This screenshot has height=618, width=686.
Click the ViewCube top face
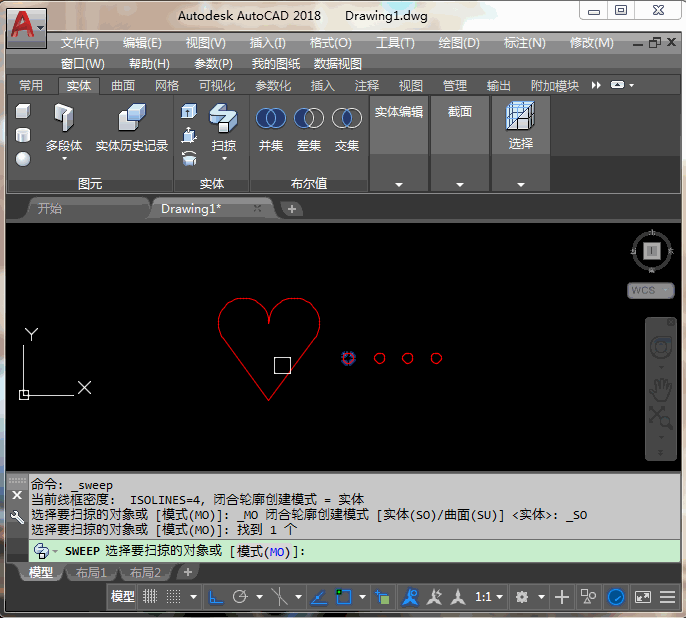(652, 251)
